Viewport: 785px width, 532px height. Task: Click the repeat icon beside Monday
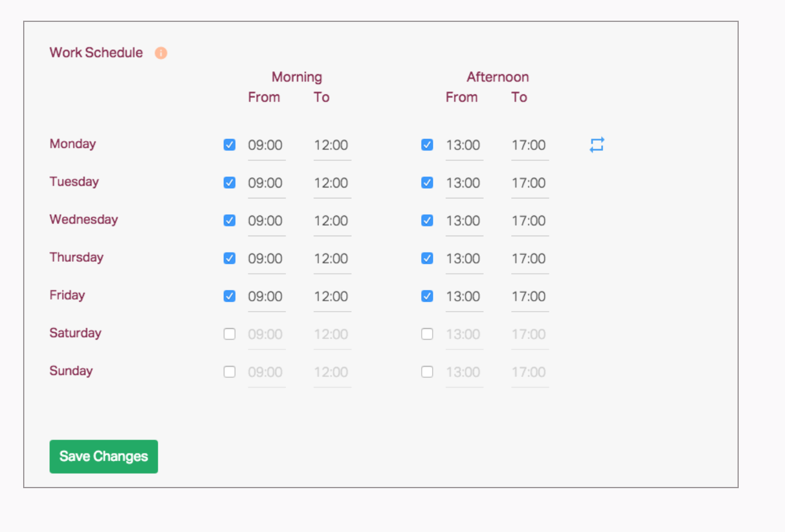[597, 145]
